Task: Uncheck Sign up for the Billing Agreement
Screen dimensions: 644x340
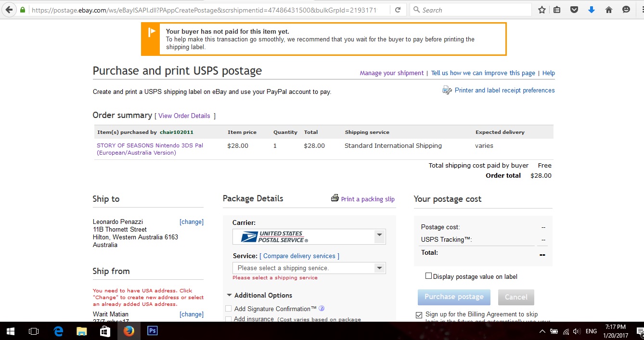Action: tap(419, 315)
